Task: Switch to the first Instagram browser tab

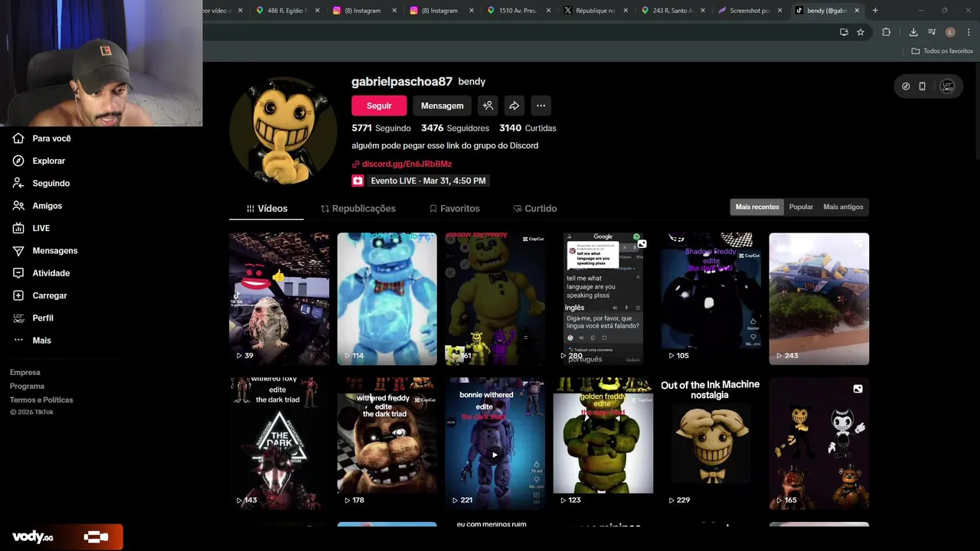Action: (x=363, y=11)
